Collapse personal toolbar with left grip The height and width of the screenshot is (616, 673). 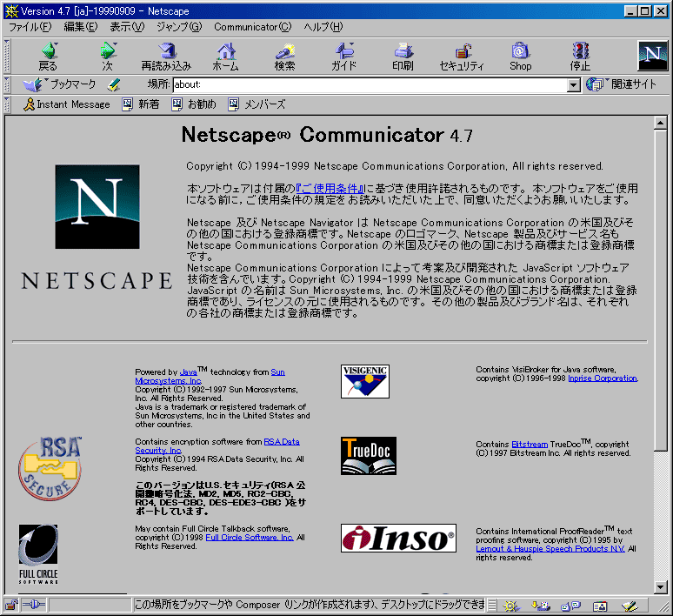tap(6, 104)
